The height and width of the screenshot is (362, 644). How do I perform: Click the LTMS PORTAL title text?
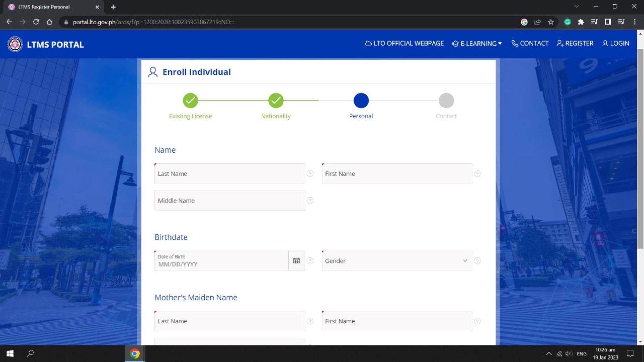click(x=55, y=44)
